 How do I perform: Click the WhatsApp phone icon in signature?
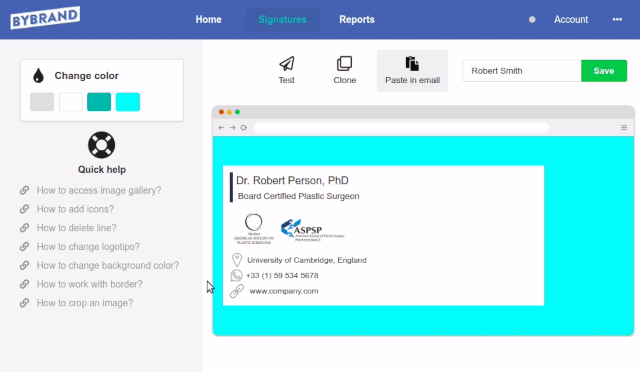pyautogui.click(x=236, y=276)
